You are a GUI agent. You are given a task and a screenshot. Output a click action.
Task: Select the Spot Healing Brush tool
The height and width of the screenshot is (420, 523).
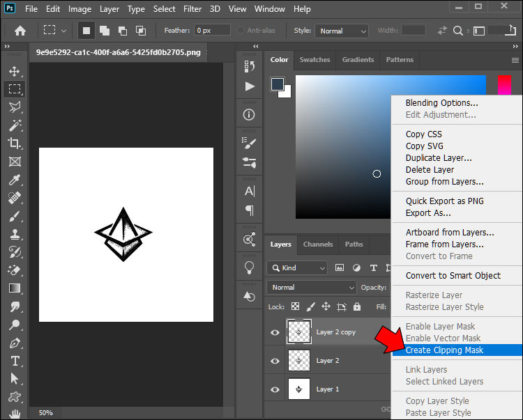pyautogui.click(x=15, y=198)
